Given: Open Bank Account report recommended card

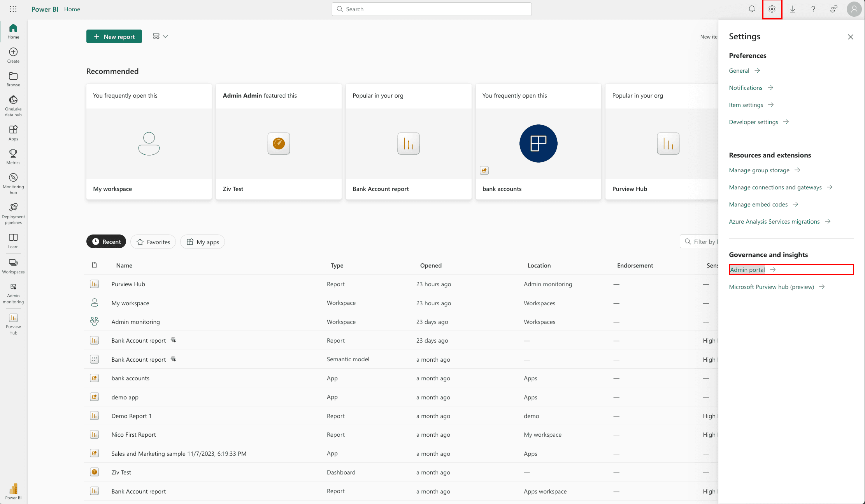Looking at the screenshot, I should (409, 142).
